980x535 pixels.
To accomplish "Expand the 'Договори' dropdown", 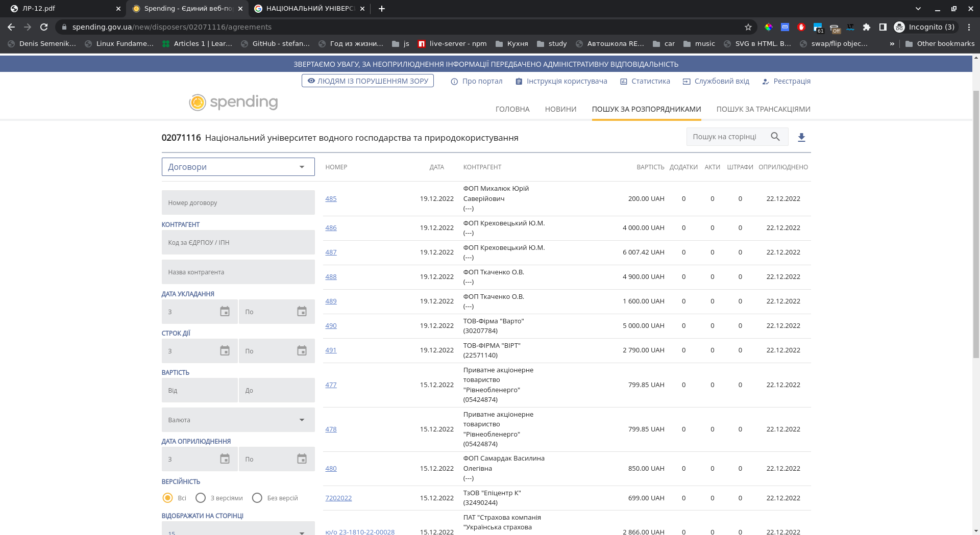I will click(x=238, y=167).
